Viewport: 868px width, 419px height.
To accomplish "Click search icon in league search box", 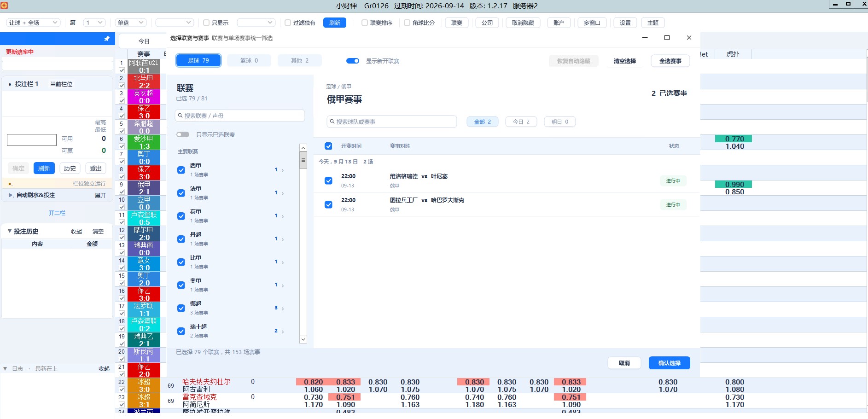I will [x=180, y=116].
